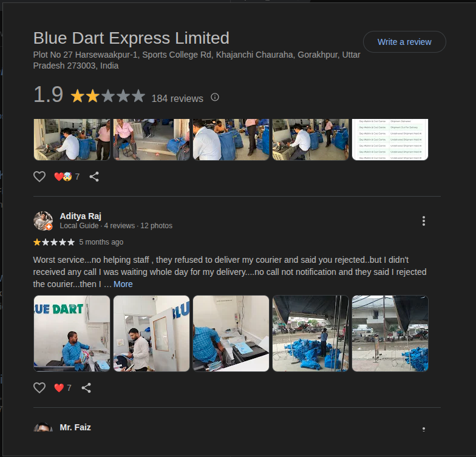Image resolution: width=476 pixels, height=457 pixels.
Task: Open photo of man beside open door
Action: pyautogui.click(x=152, y=334)
